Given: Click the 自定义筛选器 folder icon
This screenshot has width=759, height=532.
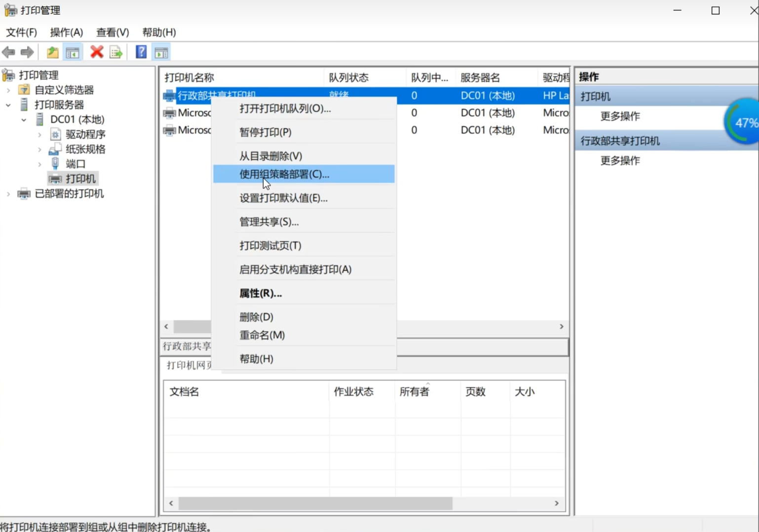Looking at the screenshot, I should [x=24, y=90].
